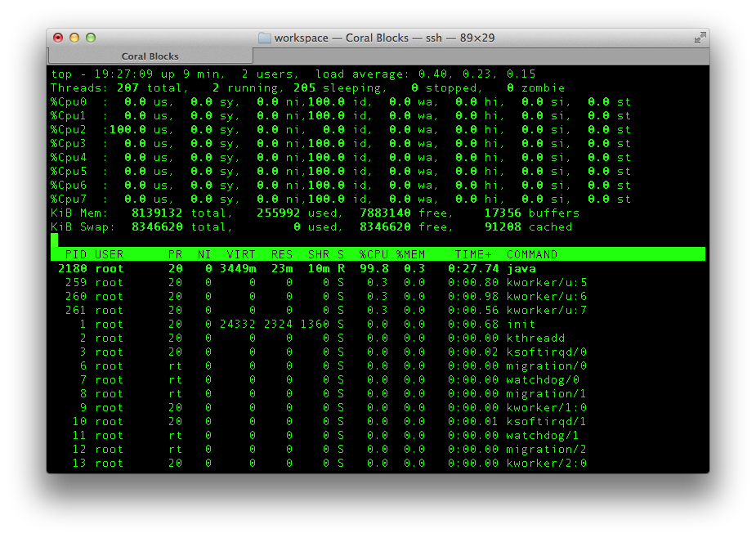Click the PID column header
756x538 pixels.
(x=76, y=254)
